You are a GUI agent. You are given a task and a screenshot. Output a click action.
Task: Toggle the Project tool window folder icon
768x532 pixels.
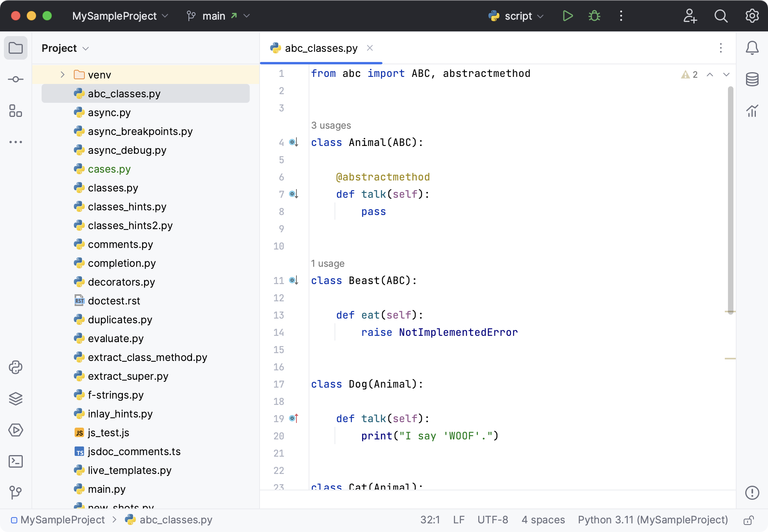point(16,48)
